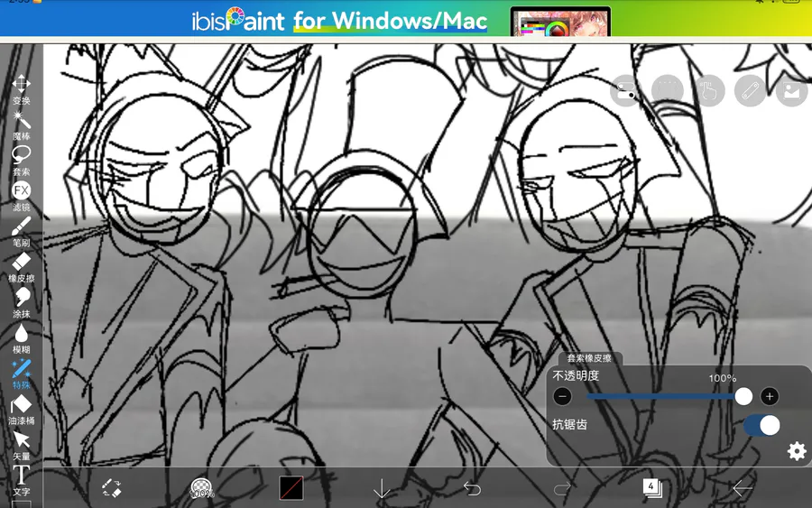Open the ruler tool icon
Screen dimensions: 812x508
pos(751,91)
